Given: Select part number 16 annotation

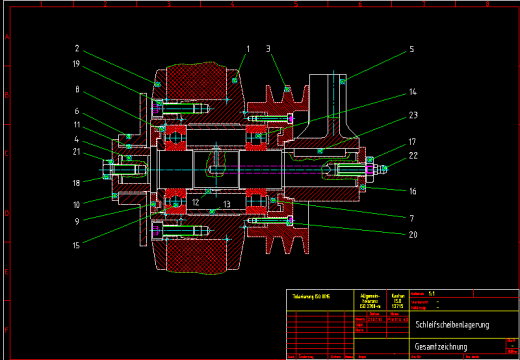Looking at the screenshot, I should pos(413,191).
